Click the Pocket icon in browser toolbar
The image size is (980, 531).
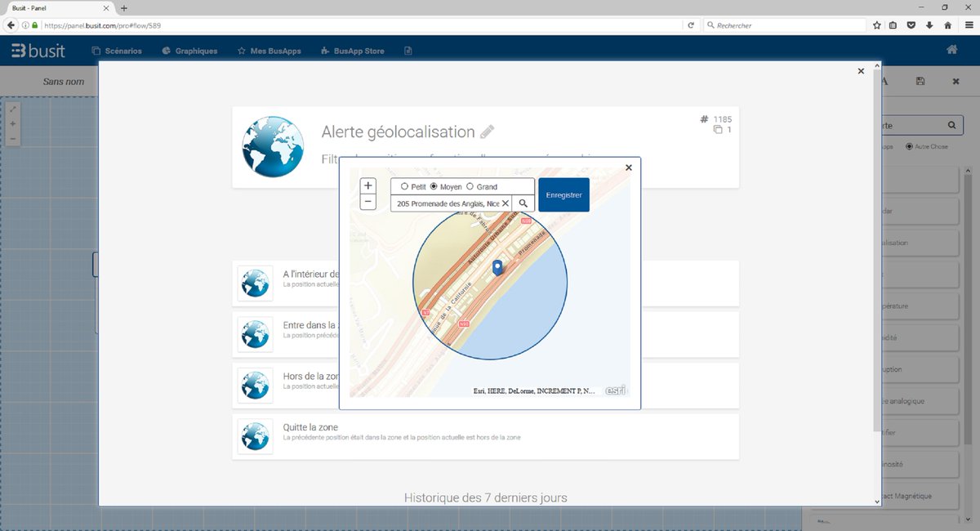tap(911, 25)
